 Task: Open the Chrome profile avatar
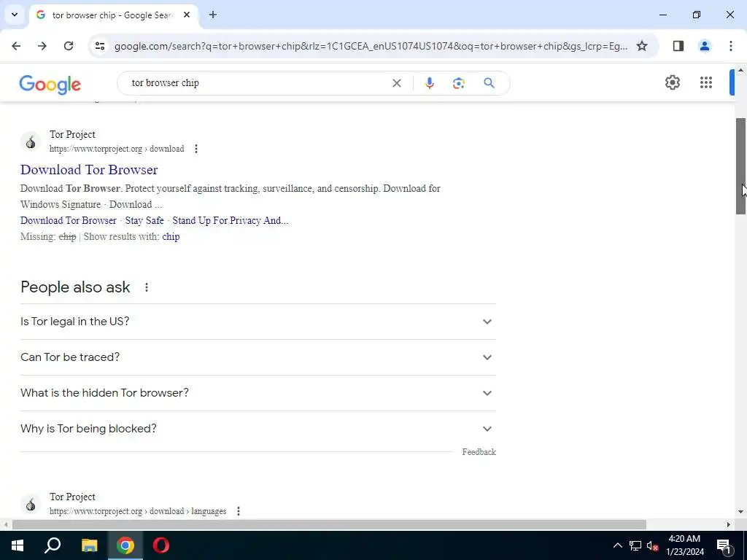click(704, 46)
